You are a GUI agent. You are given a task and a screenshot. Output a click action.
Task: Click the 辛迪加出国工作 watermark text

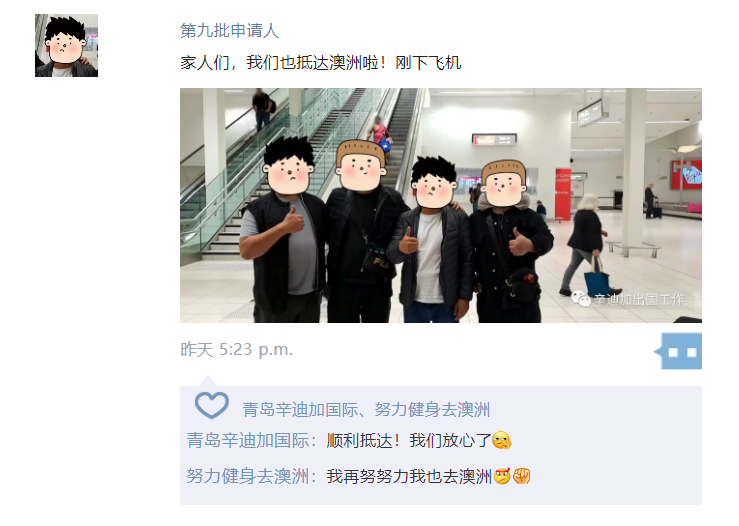639,299
